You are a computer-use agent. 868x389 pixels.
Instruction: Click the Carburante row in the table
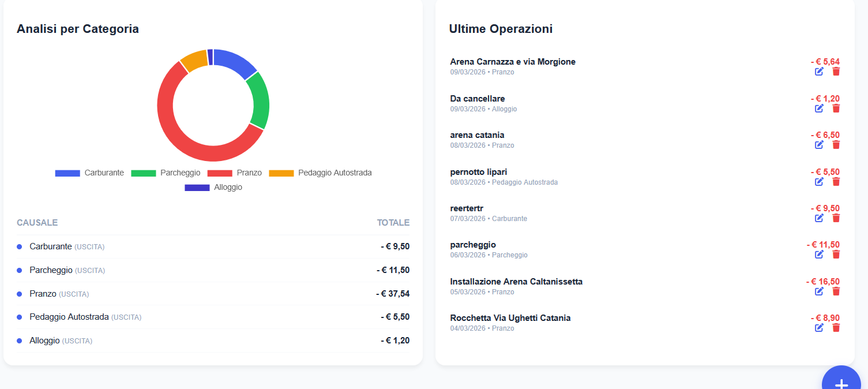(x=213, y=246)
